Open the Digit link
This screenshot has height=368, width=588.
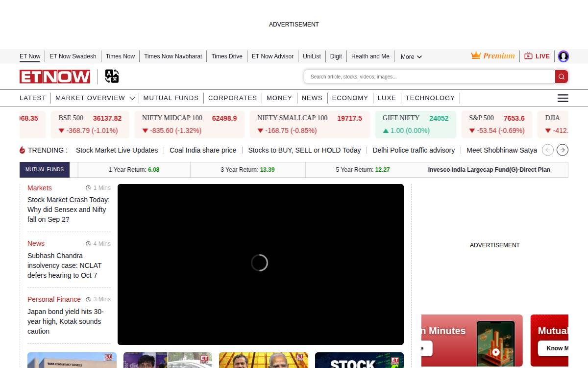point(336,56)
